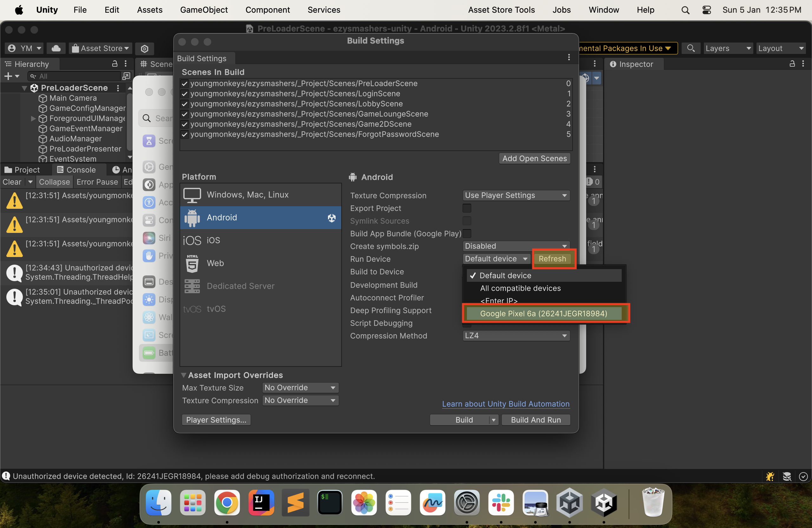Open the Build options dropdown arrow
Viewport: 812px width, 528px height.
click(494, 420)
